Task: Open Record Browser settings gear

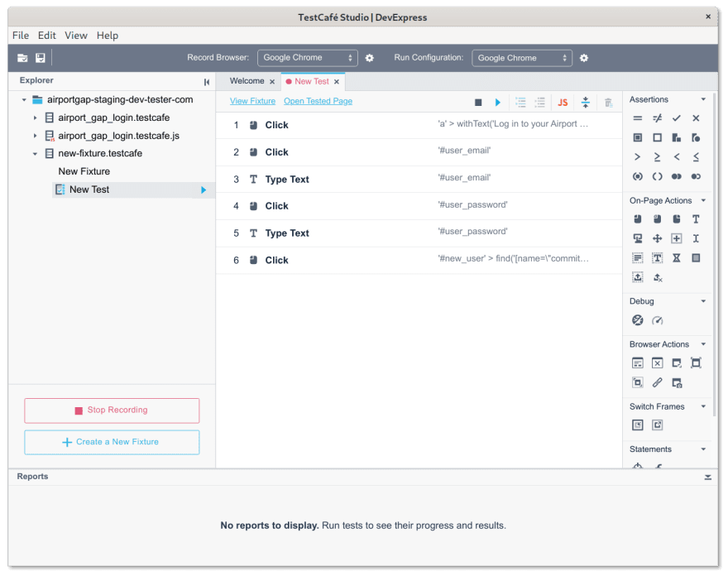Action: click(369, 58)
